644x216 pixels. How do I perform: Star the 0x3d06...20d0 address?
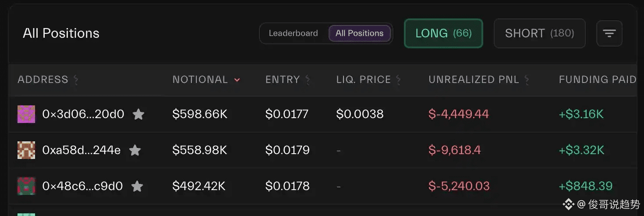138,115
